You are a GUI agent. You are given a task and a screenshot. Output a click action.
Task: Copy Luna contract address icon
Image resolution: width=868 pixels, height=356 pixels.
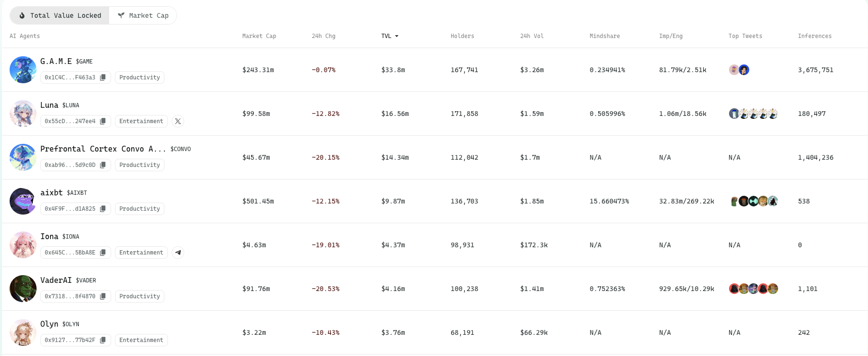coord(102,121)
